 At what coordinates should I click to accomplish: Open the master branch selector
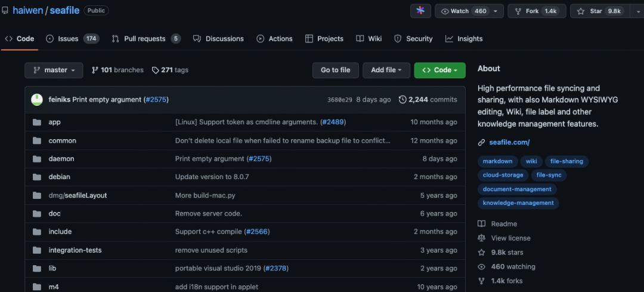pos(54,70)
